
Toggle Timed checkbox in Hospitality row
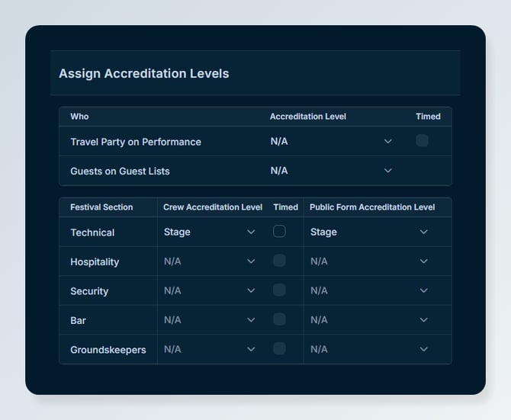point(279,261)
